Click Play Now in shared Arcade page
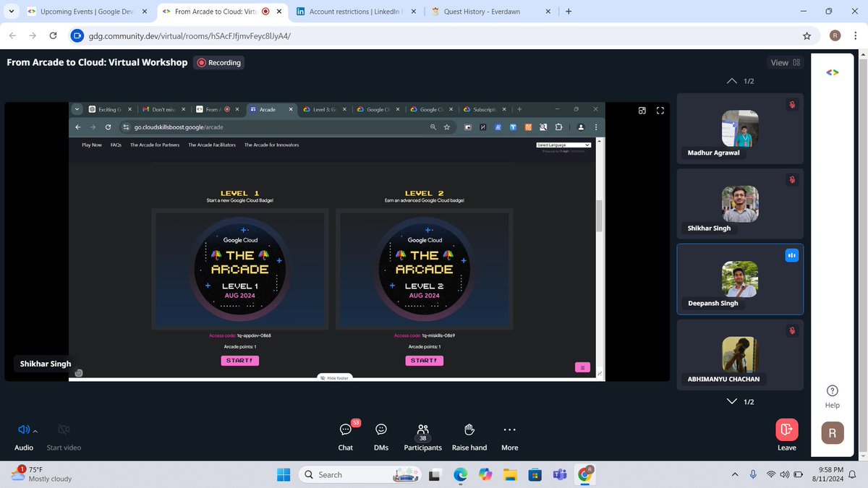868x488 pixels. click(92, 145)
